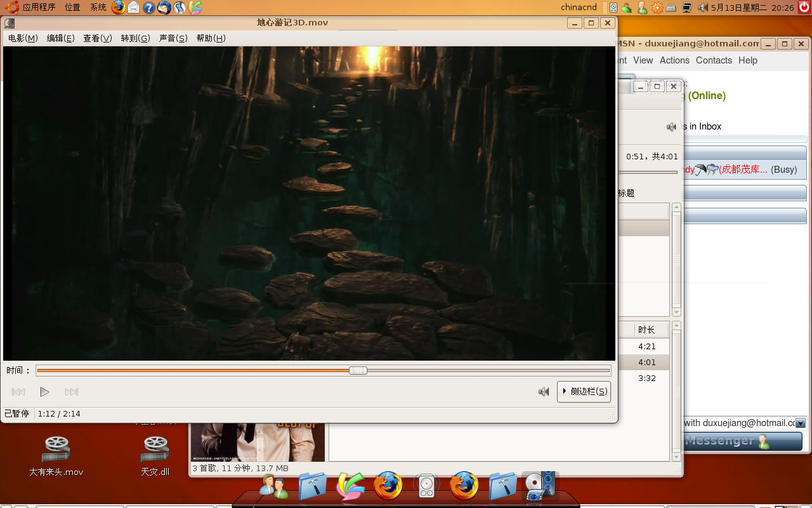This screenshot has height=508, width=812.
Task: Open the Inbox mail link in MSN
Action: tap(702, 126)
